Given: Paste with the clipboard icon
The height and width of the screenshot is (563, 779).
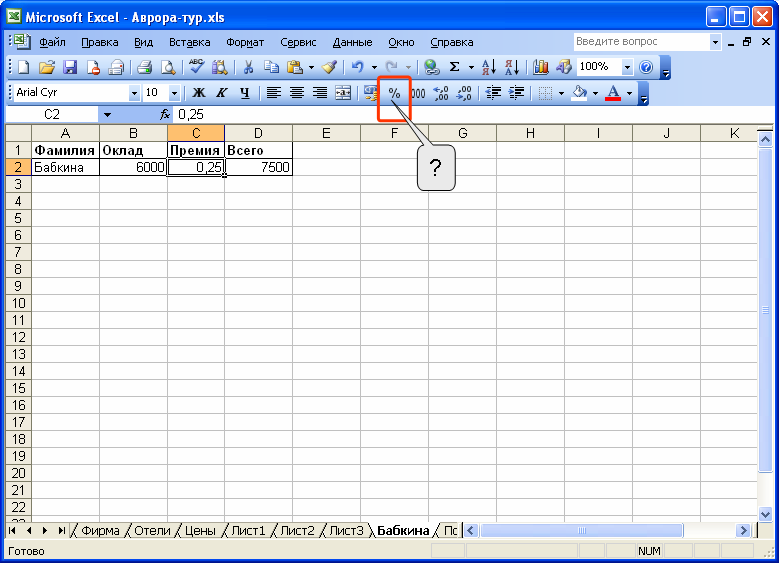Looking at the screenshot, I should [295, 67].
